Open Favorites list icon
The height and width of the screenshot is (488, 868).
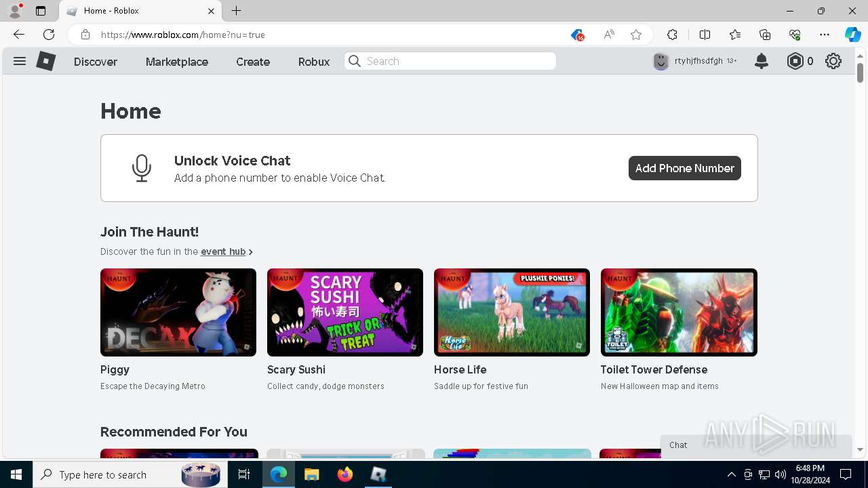[x=735, y=35]
